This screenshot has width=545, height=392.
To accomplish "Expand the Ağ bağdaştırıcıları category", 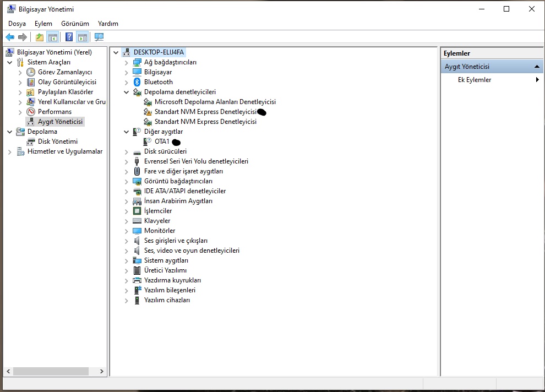I will [127, 63].
